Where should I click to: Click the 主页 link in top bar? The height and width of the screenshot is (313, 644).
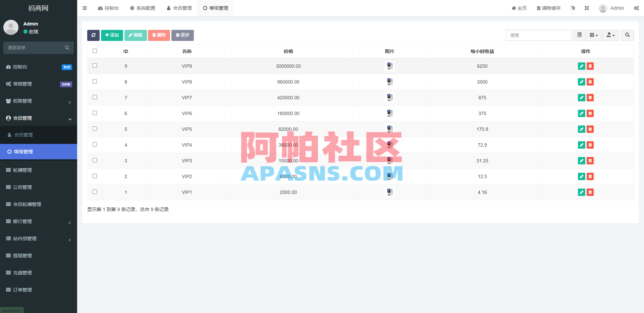519,8
